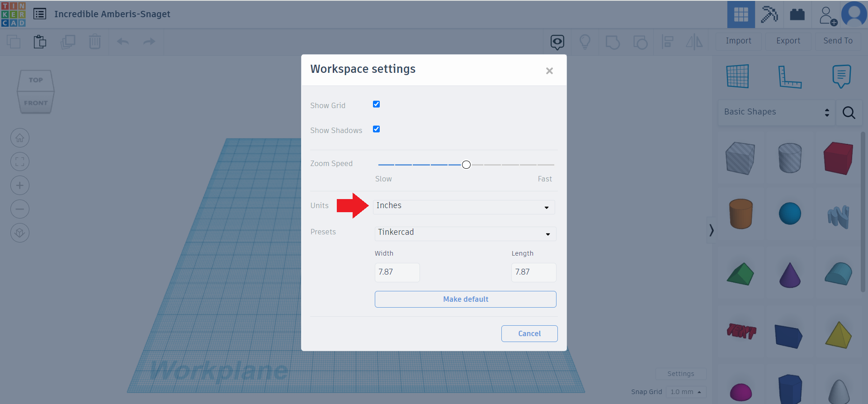Click the redo arrow
Screen dimensions: 868x404
pos(149,42)
